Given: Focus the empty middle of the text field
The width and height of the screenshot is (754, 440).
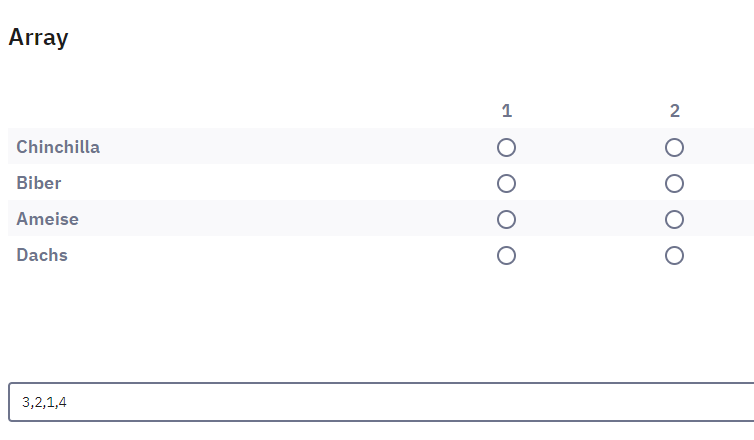Looking at the screenshot, I should pyautogui.click(x=400, y=403).
